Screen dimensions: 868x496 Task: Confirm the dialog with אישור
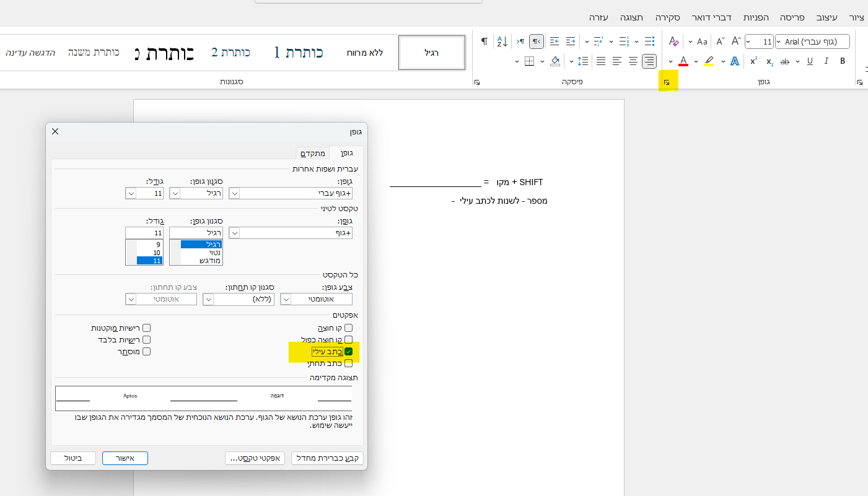[125, 458]
